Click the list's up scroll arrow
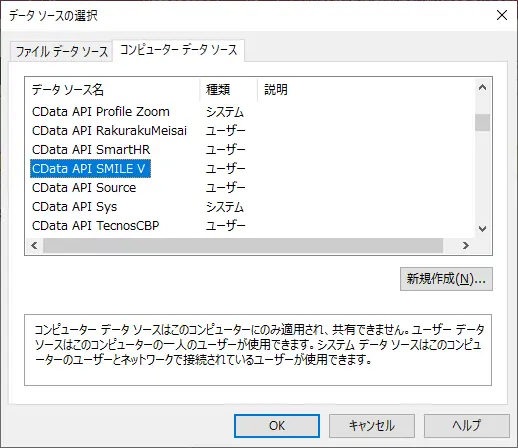The image size is (518, 448). point(482,88)
